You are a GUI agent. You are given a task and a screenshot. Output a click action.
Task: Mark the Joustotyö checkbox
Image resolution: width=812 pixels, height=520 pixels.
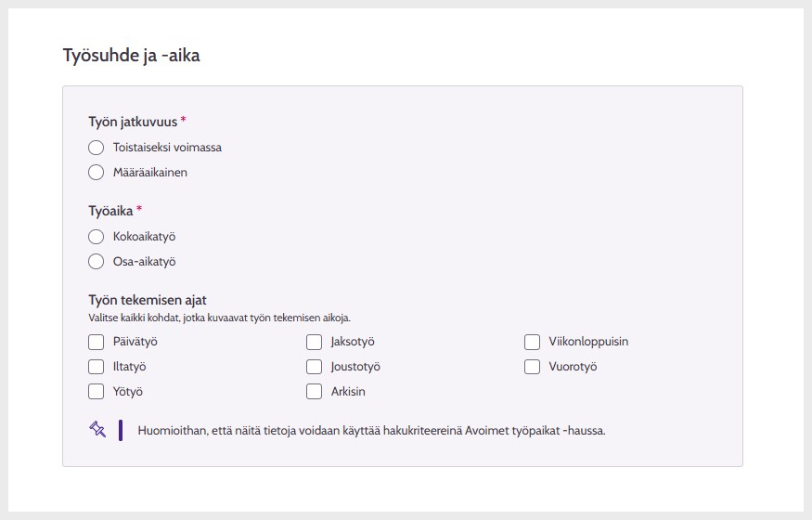point(314,367)
